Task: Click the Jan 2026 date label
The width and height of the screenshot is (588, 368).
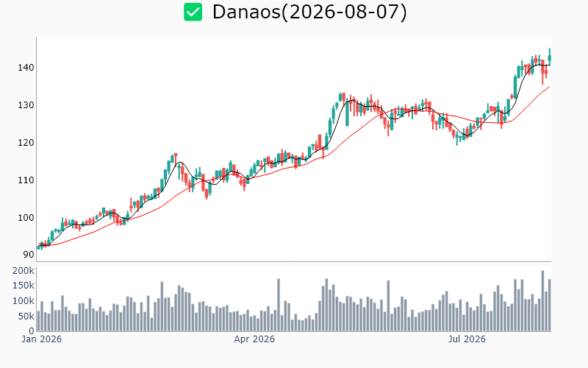Action: (42, 339)
